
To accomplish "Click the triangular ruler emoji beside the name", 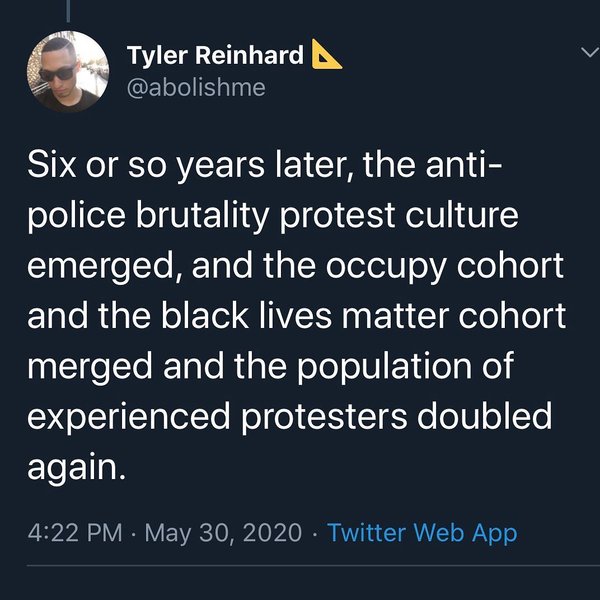I will click(327, 55).
